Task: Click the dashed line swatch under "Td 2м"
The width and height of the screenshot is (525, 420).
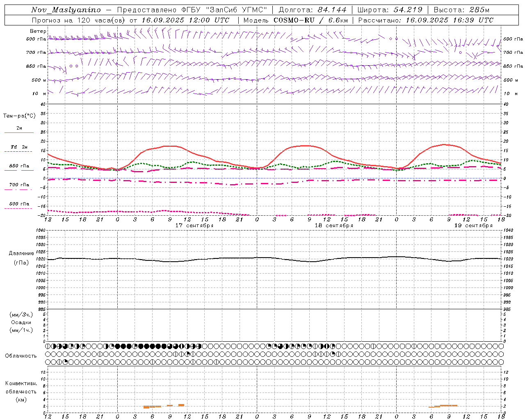Action: tap(18, 151)
